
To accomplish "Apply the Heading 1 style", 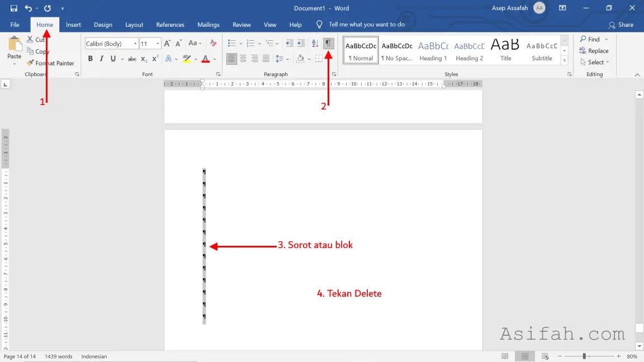I will (x=433, y=51).
